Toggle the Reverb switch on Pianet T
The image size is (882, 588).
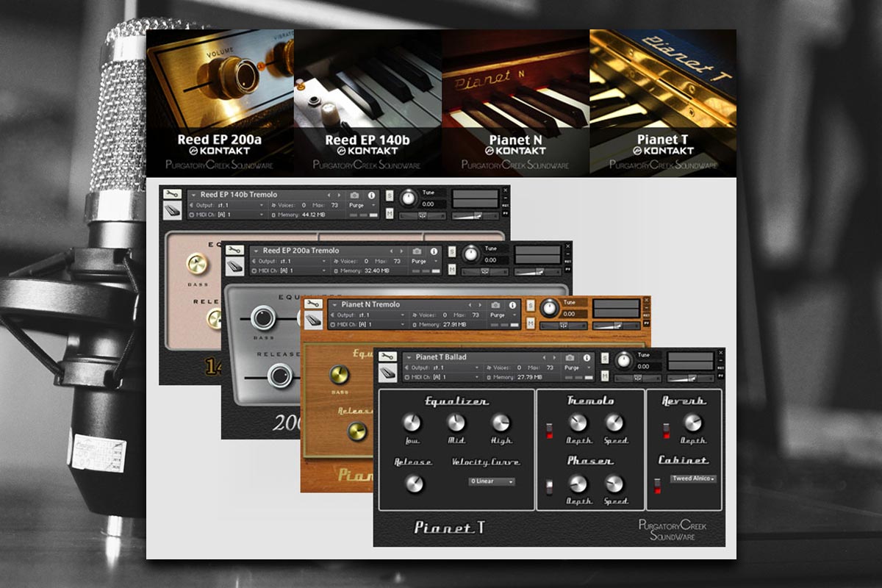coord(666,431)
